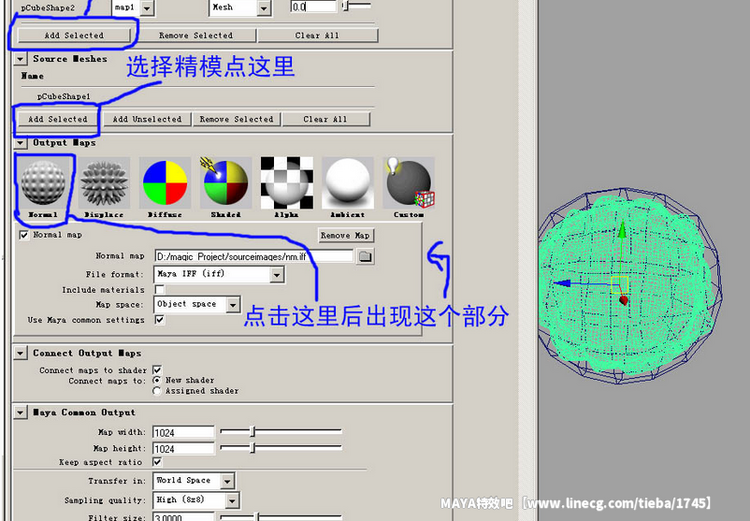Select the Diffuse output map icon
This screenshot has width=750, height=521.
[x=165, y=183]
